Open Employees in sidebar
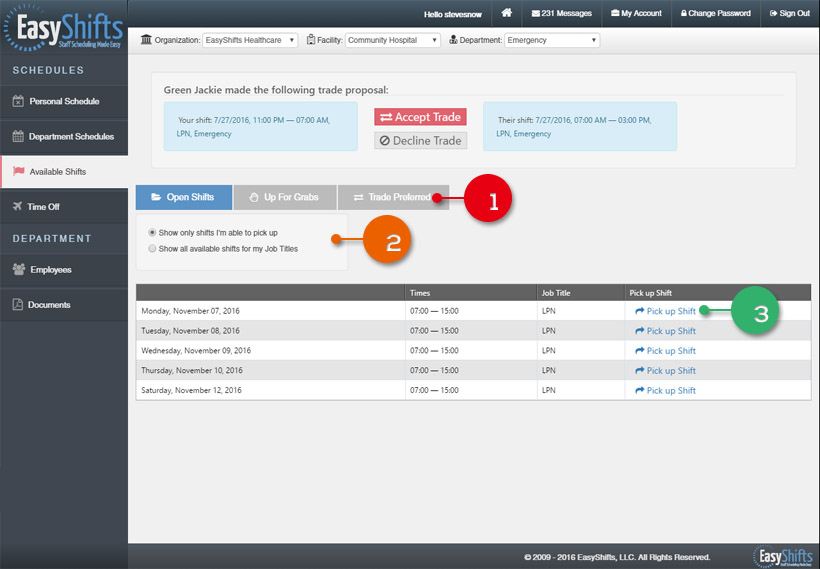Viewport: 820px width, 569px height. pos(64,270)
